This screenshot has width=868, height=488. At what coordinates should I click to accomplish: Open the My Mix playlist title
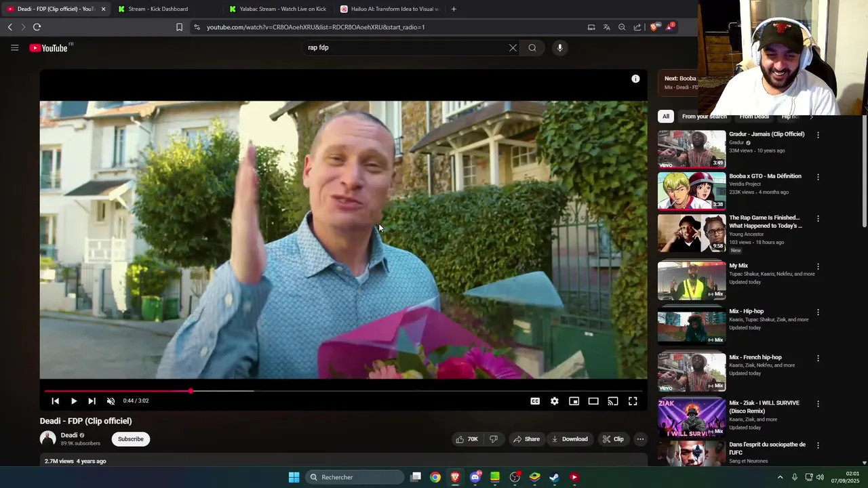coord(738,266)
